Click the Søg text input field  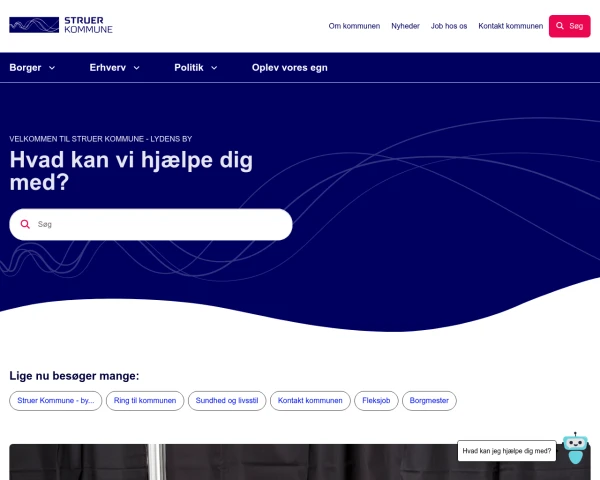click(151, 224)
